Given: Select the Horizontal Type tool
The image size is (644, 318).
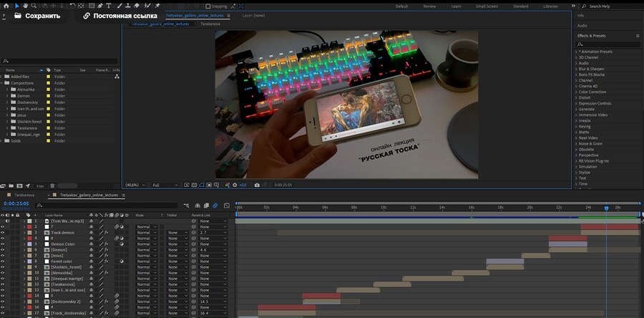Looking at the screenshot, I should tap(109, 6).
